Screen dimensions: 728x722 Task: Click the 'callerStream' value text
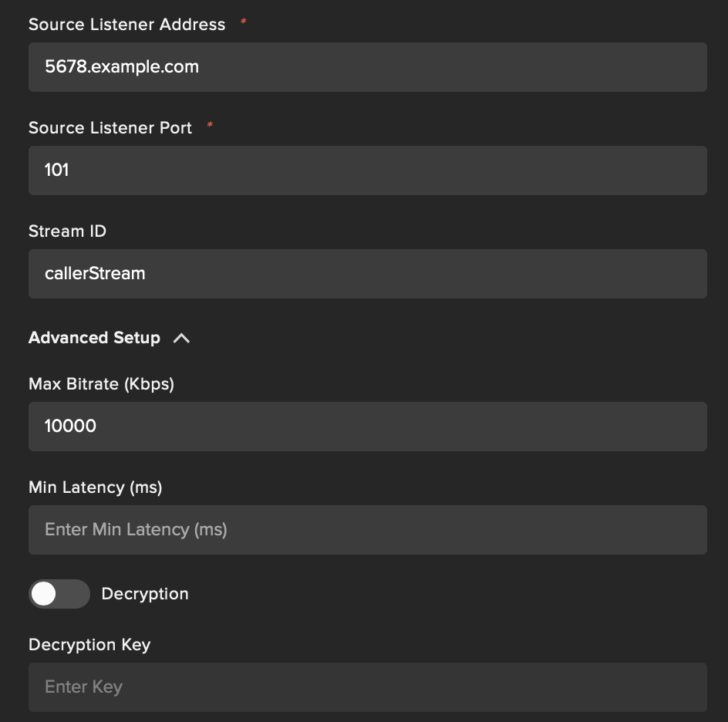coord(95,274)
